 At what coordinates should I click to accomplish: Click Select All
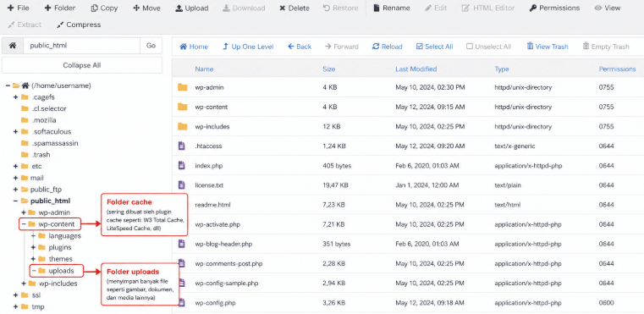tap(434, 47)
